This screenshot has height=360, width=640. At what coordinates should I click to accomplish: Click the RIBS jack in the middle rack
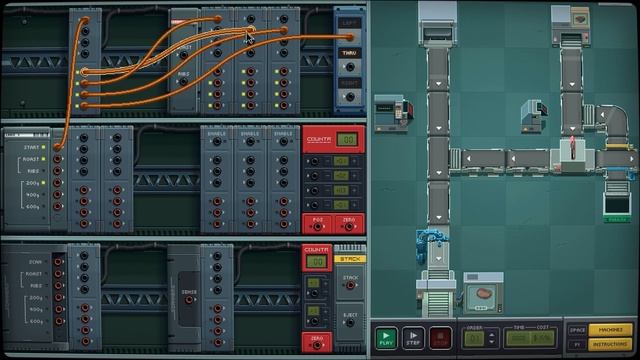[58, 171]
